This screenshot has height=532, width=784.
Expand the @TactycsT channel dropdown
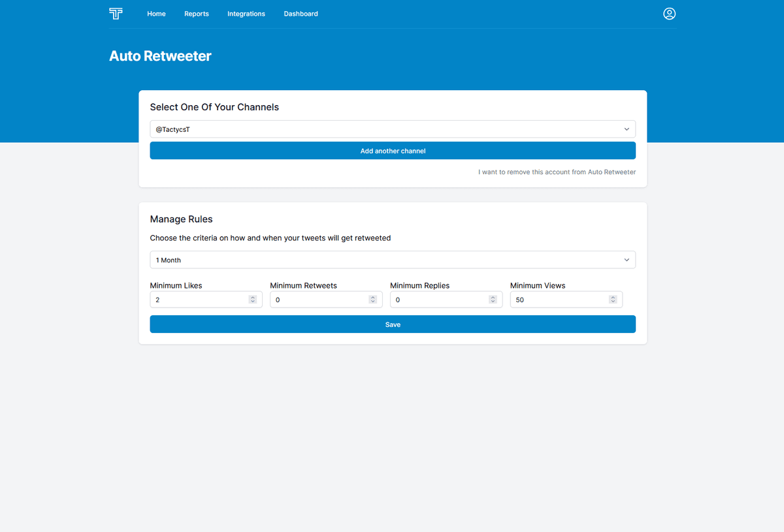click(393, 129)
